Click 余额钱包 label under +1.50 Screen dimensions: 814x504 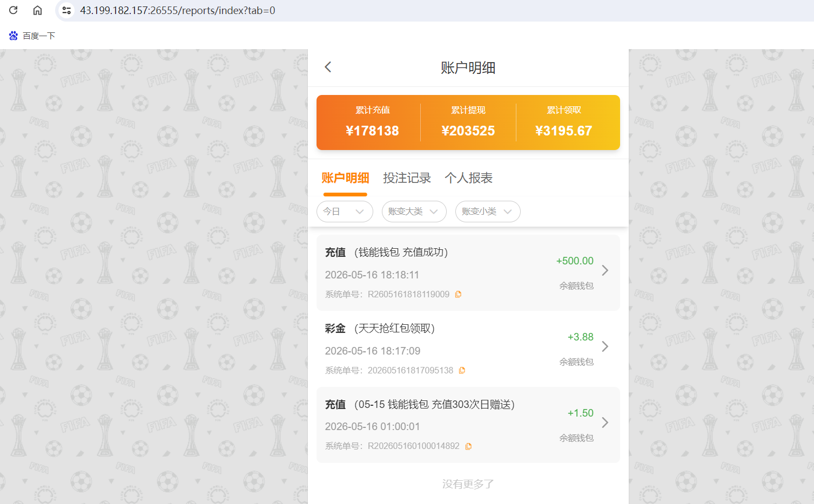click(576, 438)
